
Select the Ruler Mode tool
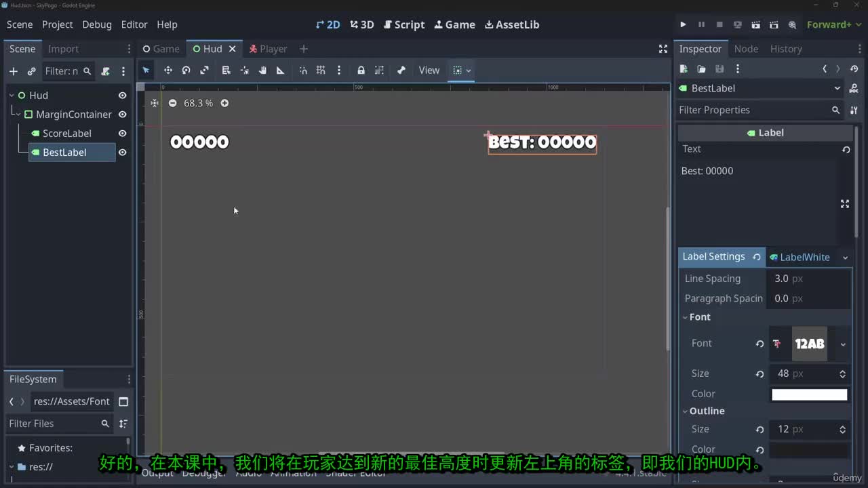coord(280,70)
